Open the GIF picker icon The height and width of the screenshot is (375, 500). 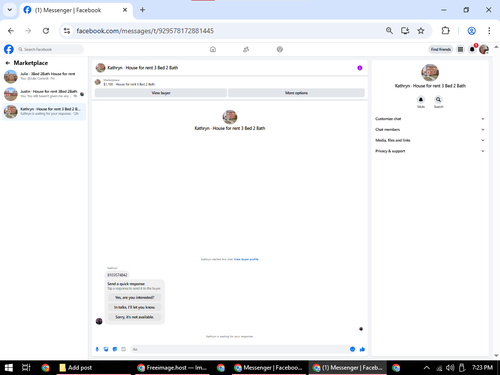point(123,349)
